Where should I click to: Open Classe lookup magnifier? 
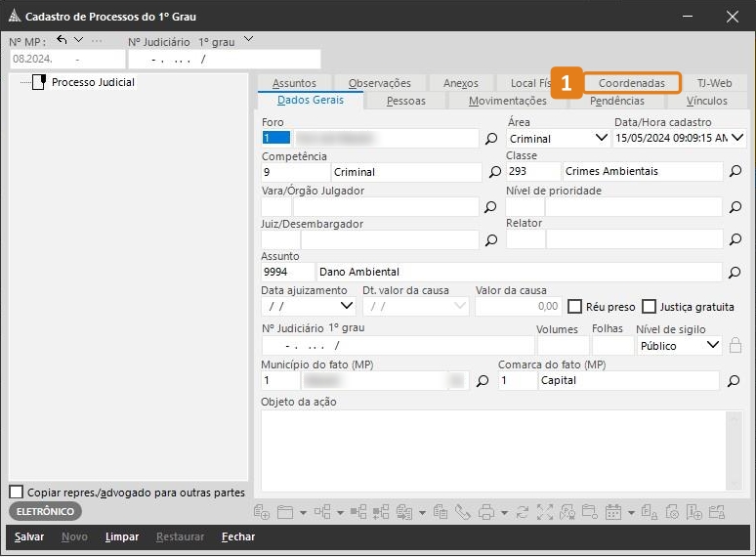(x=735, y=171)
